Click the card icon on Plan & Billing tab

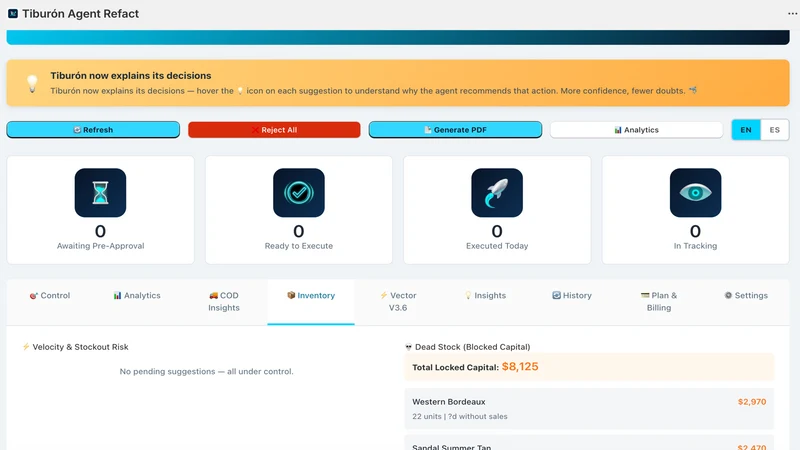pyautogui.click(x=645, y=295)
